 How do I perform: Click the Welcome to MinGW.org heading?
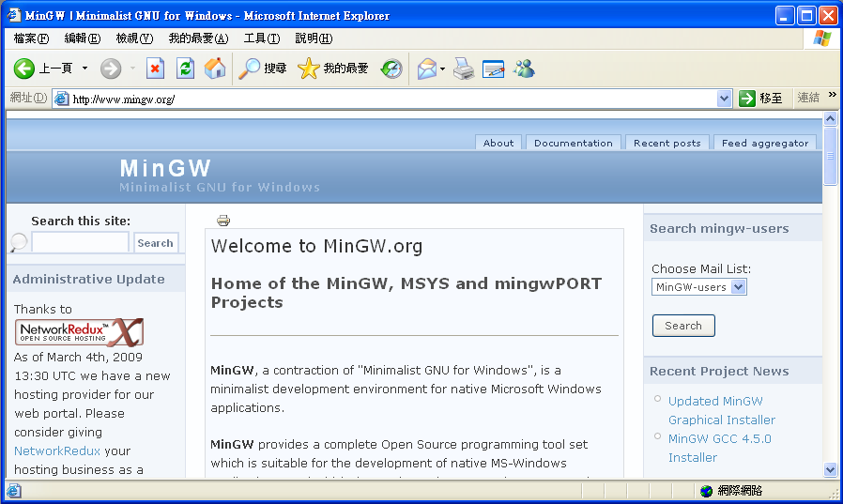[316, 246]
